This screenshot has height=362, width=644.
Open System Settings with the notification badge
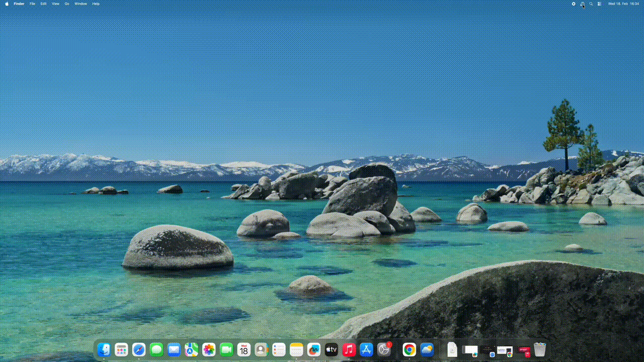tap(383, 349)
